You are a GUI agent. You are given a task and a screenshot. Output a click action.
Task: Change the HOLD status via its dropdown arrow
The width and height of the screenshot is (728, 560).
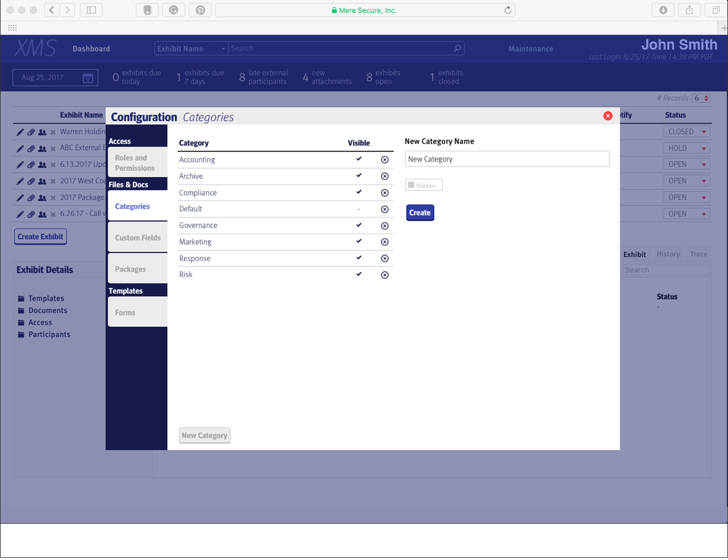click(704, 148)
